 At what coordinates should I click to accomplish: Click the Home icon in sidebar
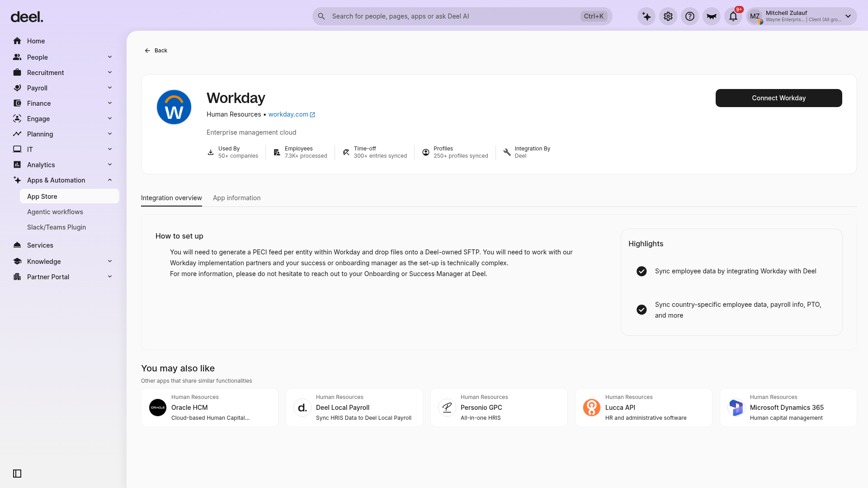click(17, 41)
